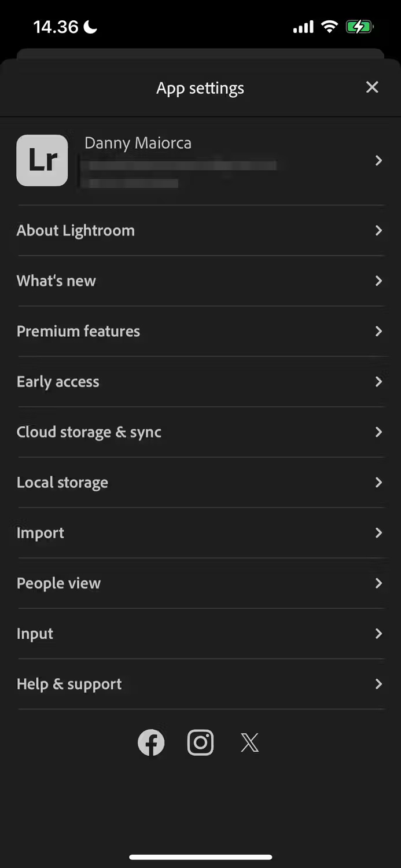Open the Local storage settings
Image resolution: width=401 pixels, height=868 pixels.
tap(200, 482)
